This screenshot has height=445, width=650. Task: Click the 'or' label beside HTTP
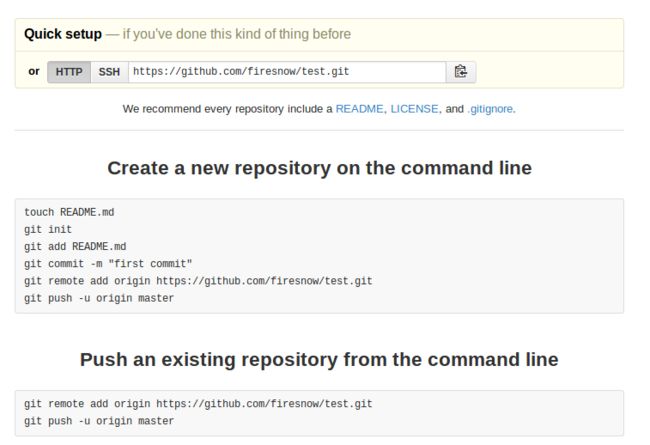(x=34, y=71)
